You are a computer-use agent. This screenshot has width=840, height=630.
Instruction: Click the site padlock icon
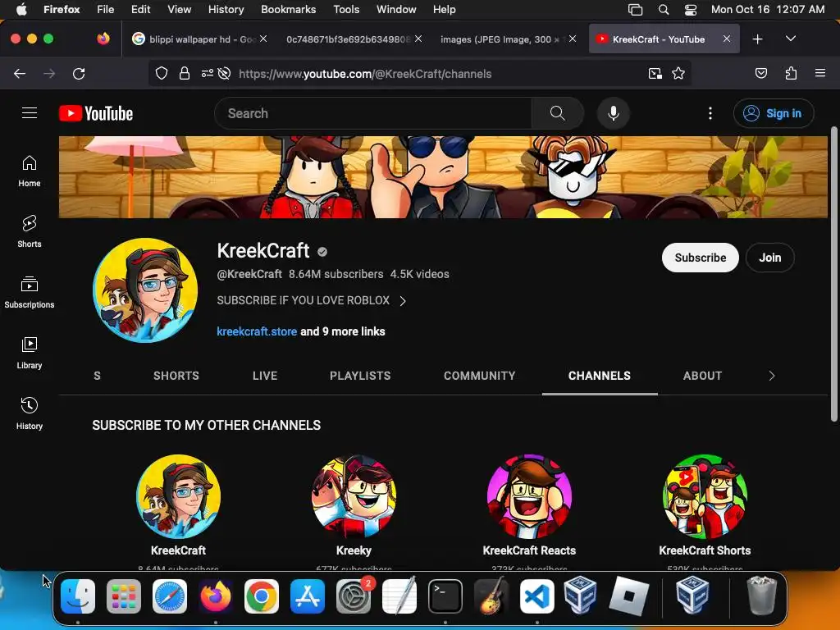[185, 74]
